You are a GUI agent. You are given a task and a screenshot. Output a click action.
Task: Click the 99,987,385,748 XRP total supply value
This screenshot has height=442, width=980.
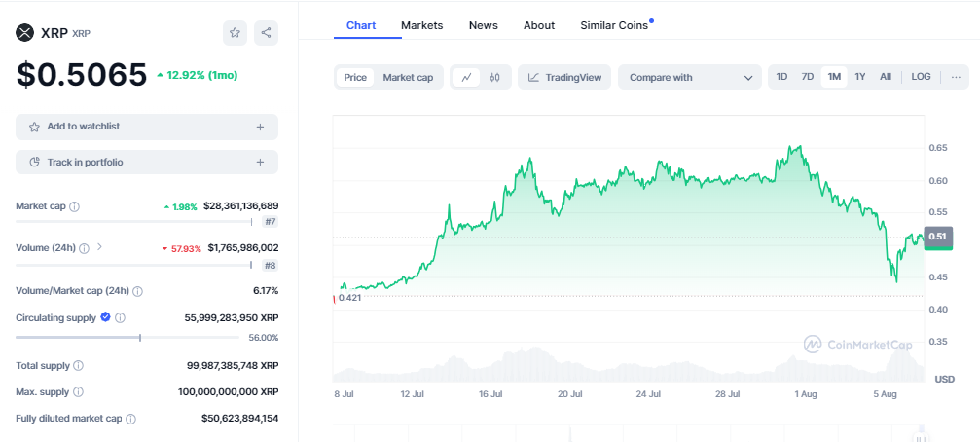click(233, 365)
